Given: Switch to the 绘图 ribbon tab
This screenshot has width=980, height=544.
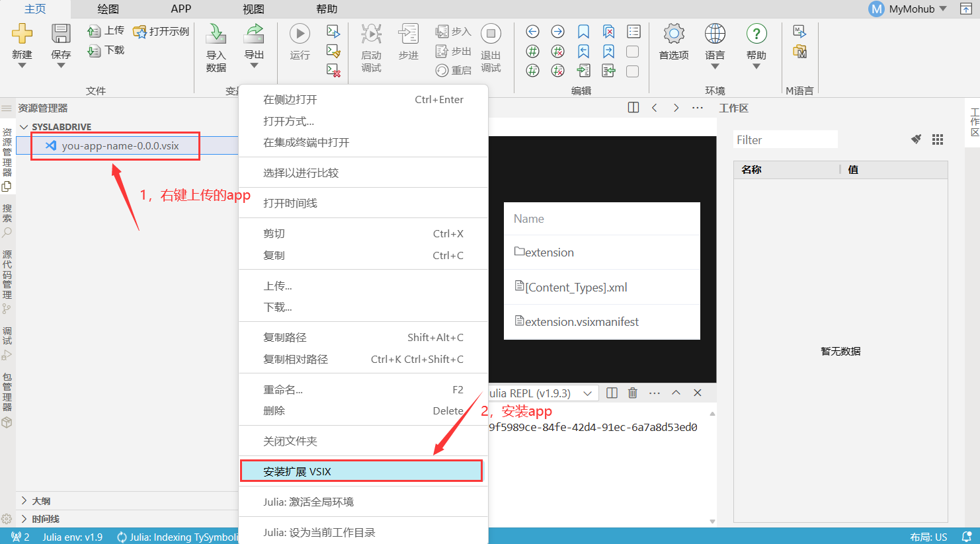Looking at the screenshot, I should [108, 9].
